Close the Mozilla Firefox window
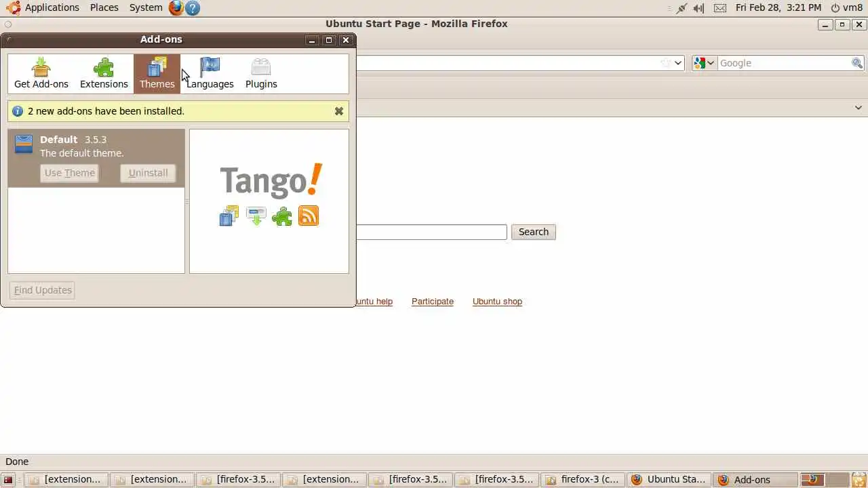868x488 pixels. click(x=859, y=24)
